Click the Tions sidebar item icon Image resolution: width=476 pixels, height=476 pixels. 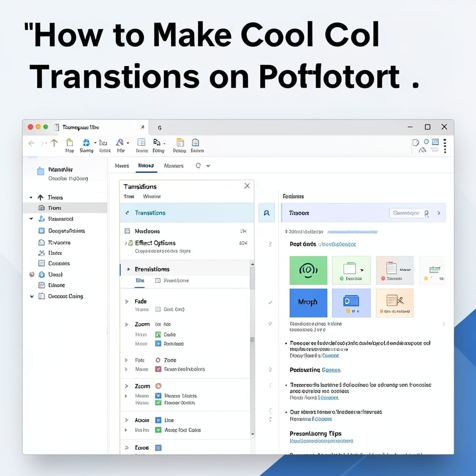tap(41, 208)
